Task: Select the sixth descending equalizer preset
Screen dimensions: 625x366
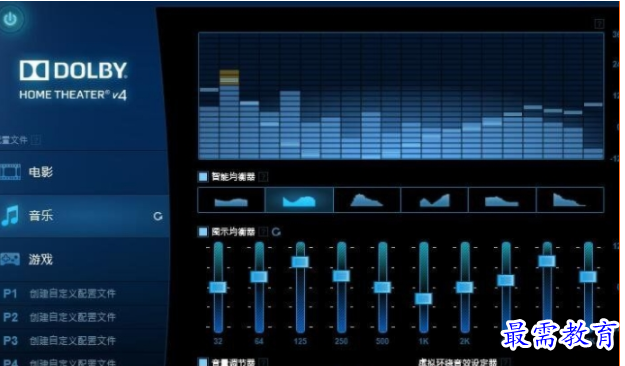Action: pyautogui.click(x=570, y=200)
